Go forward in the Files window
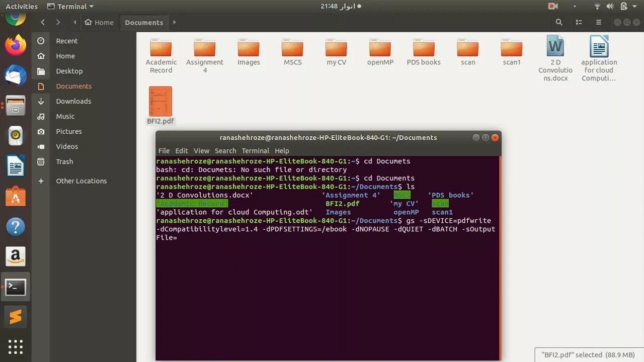The width and height of the screenshot is (644, 362). 58,22
